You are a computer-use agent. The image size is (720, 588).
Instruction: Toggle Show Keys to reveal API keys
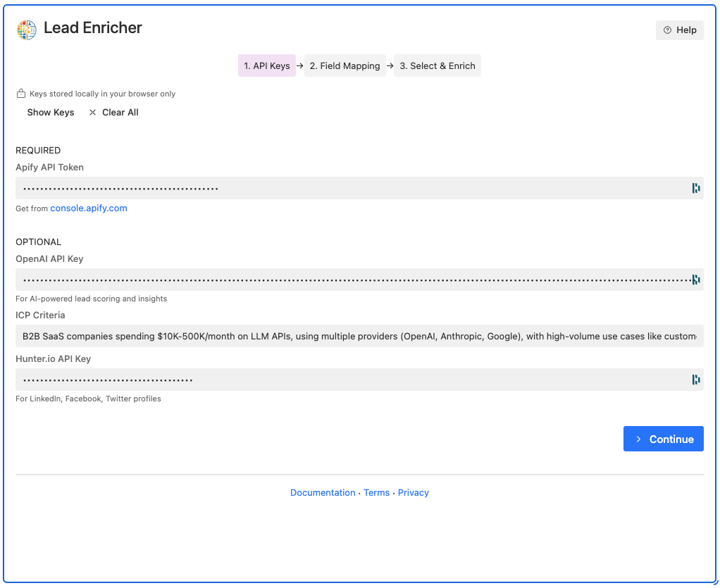click(50, 112)
